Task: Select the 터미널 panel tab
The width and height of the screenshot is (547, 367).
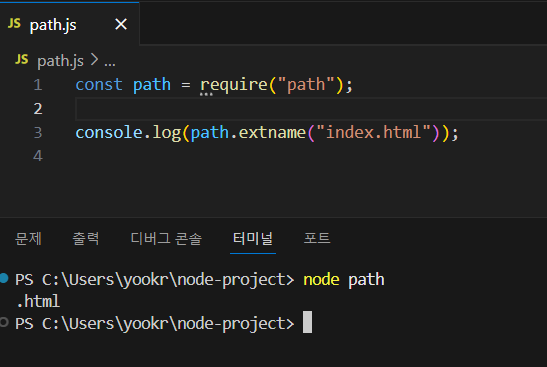Action: [x=253, y=239]
